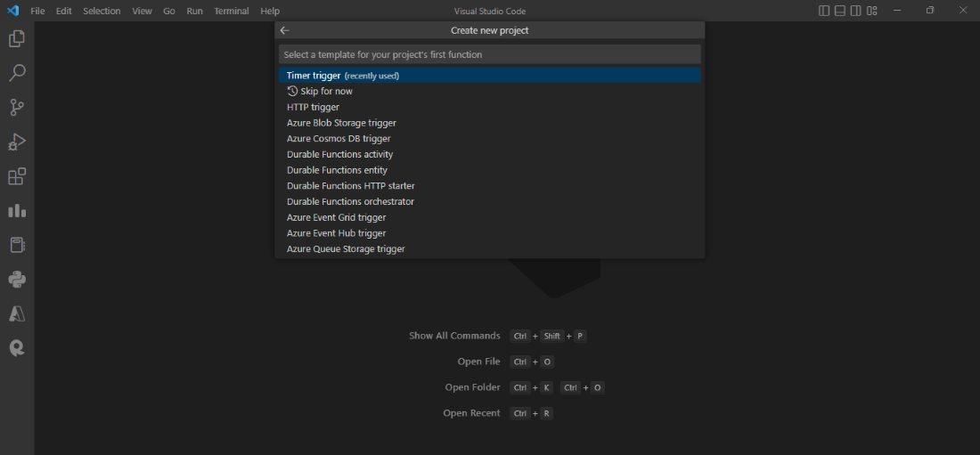Open the Search view icon

coord(17,73)
